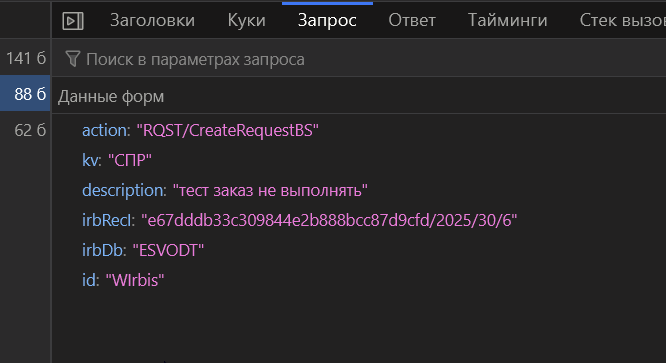Image resolution: width=666 pixels, height=363 pixels.
Task: Click the irbRecI value starting with e67dddb33c
Action: point(329,220)
